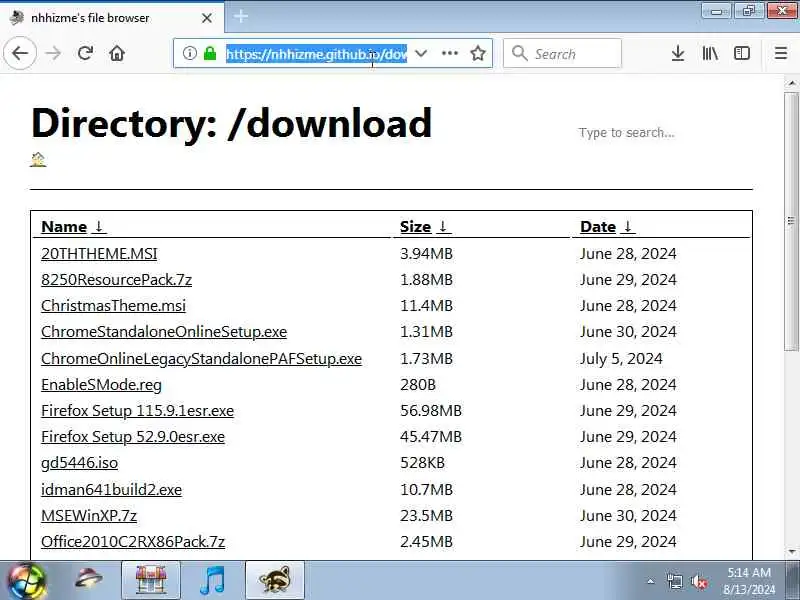Viewport: 800px width, 600px height.
Task: Click the 528KB size value
Action: [x=422, y=463]
